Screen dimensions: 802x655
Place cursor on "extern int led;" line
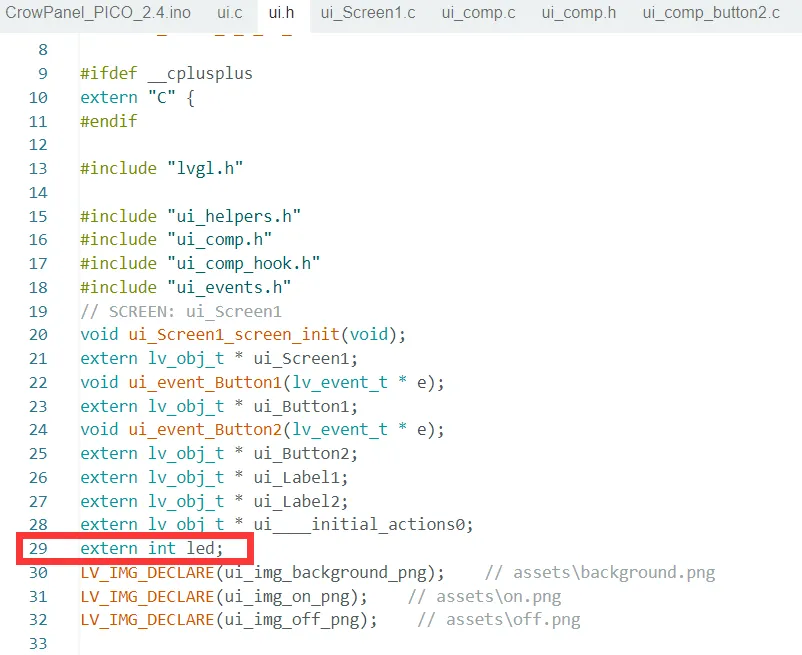click(150, 549)
